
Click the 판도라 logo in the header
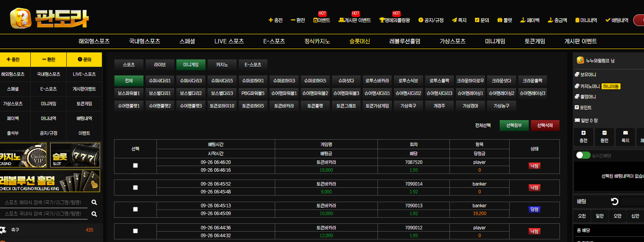(49, 18)
